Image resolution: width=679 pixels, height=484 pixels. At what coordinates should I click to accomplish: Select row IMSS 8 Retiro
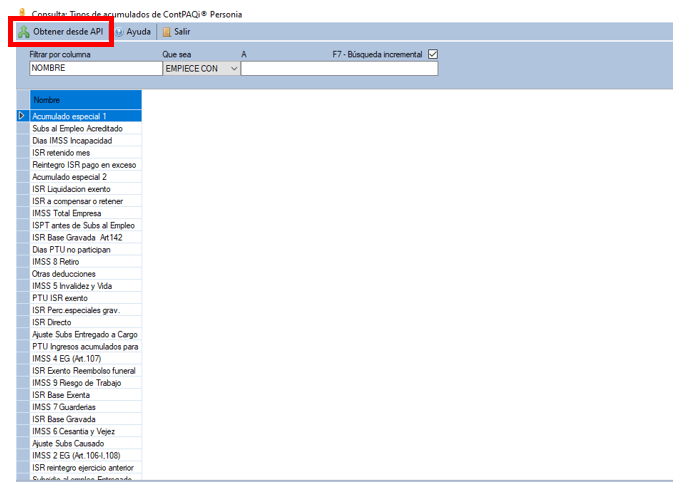coord(86,261)
